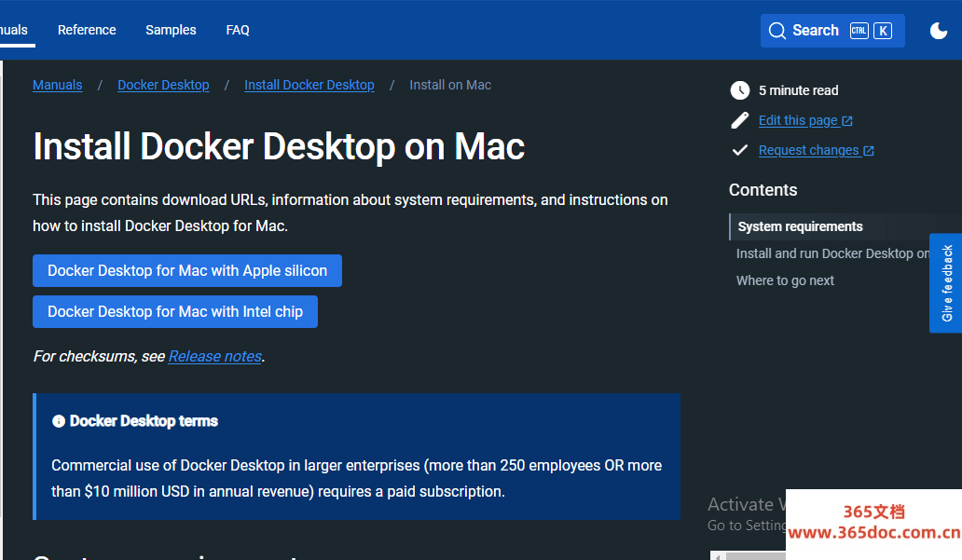Open the Samples tab
962x560 pixels.
[x=171, y=30]
